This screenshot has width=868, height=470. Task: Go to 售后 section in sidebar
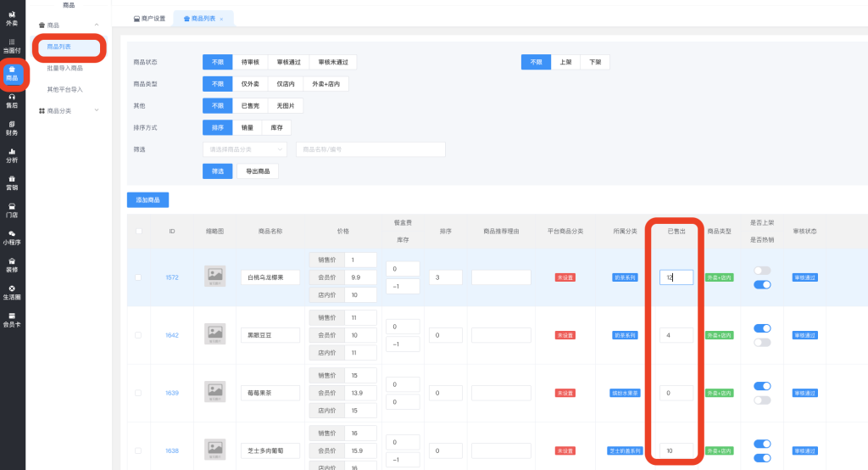(x=12, y=101)
